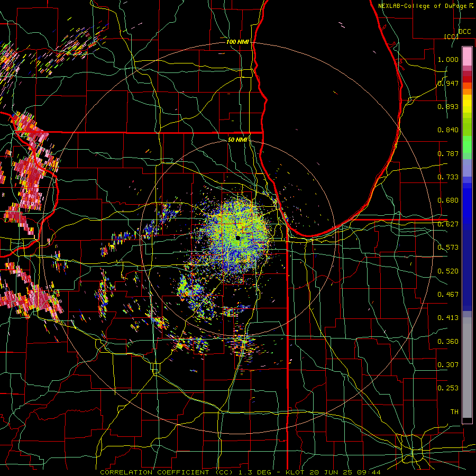The height and width of the screenshot is (476, 476).
Task: Select the 0.947 legend value
Action: pos(448,83)
